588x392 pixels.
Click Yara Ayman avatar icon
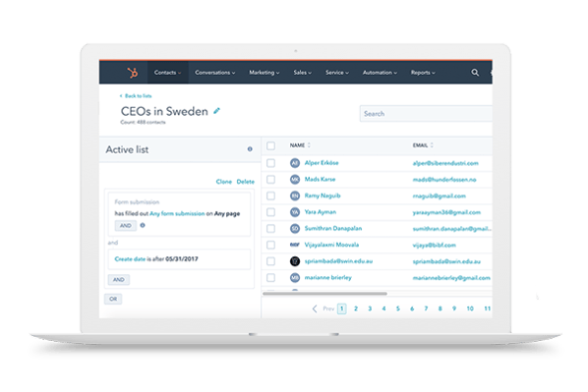(295, 212)
